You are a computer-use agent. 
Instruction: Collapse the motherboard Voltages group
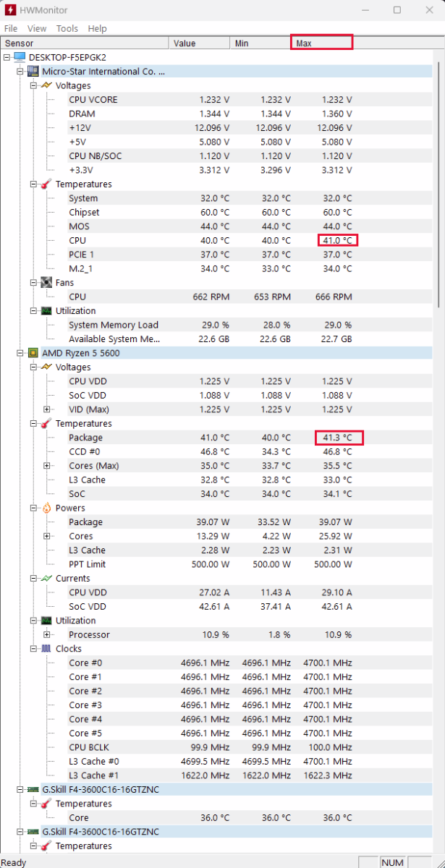point(33,85)
